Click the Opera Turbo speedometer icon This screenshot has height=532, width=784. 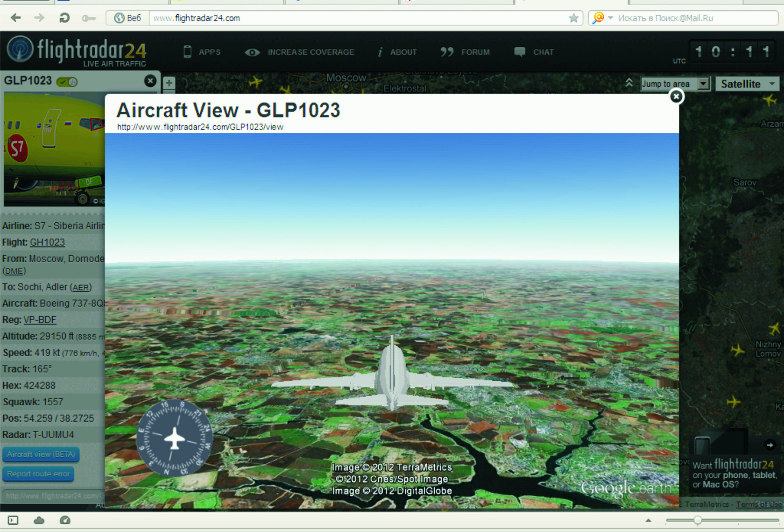tap(65, 520)
